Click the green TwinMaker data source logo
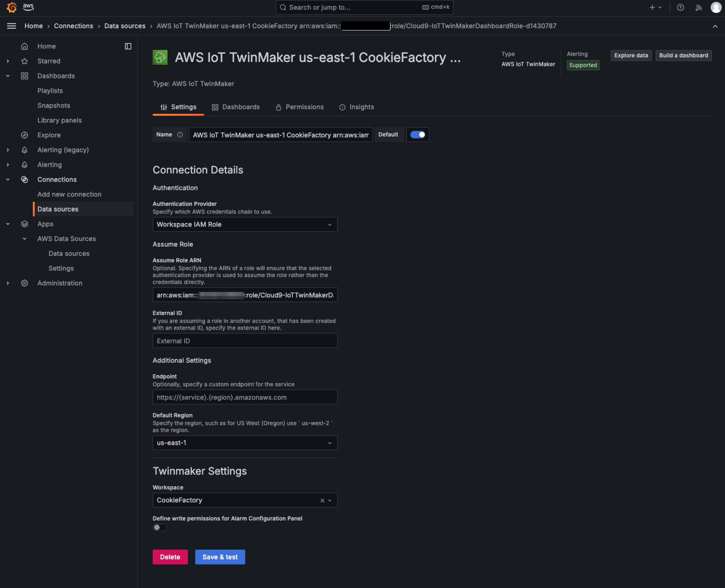This screenshot has width=725, height=588. click(160, 57)
